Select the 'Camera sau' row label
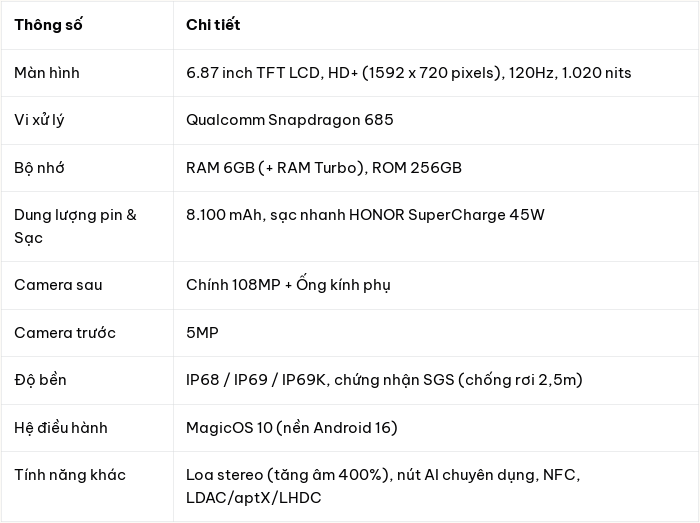This screenshot has height=523, width=700. (58, 285)
